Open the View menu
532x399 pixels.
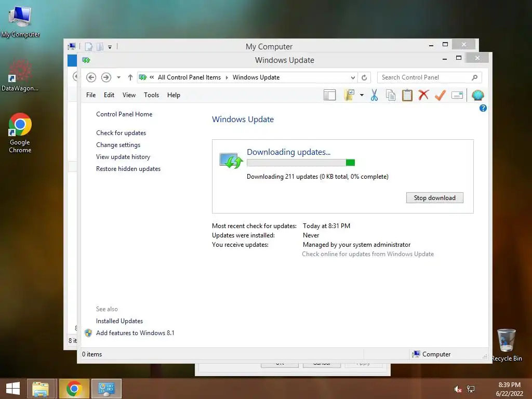[x=129, y=95]
